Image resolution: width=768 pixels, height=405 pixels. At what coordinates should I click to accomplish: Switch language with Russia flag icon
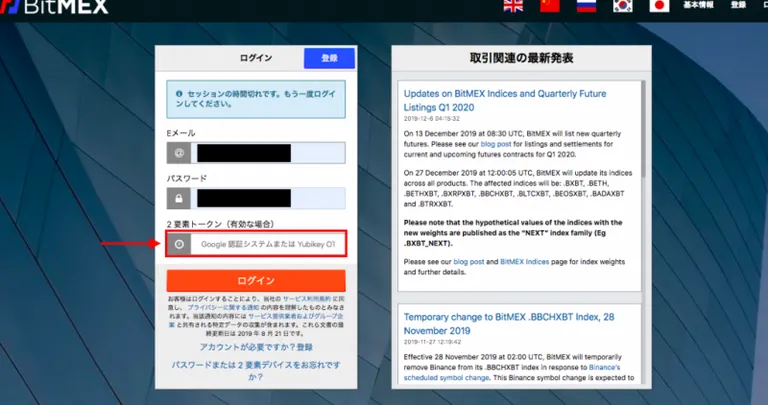(586, 5)
